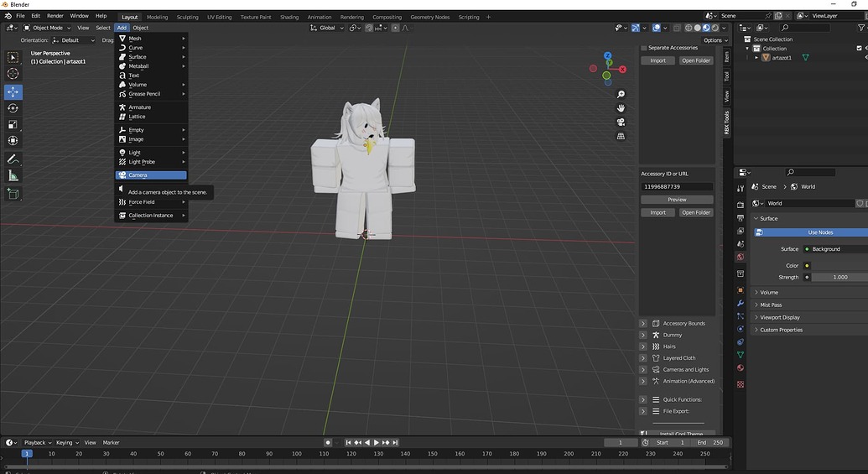Viewport: 868px width, 474px height.
Task: Activate the Measure tool
Action: [13, 175]
